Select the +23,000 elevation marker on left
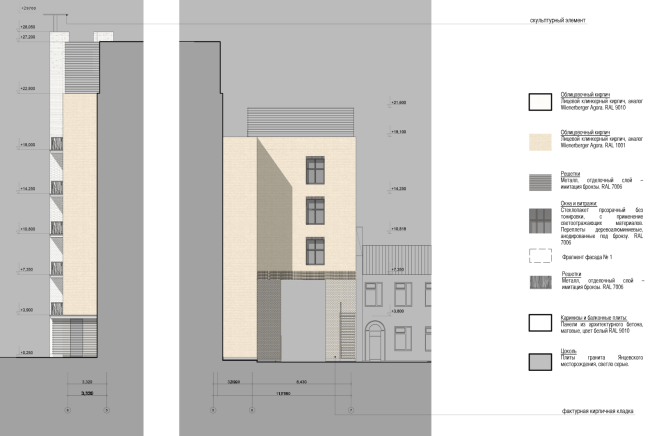The image size is (650, 436). [x=27, y=89]
